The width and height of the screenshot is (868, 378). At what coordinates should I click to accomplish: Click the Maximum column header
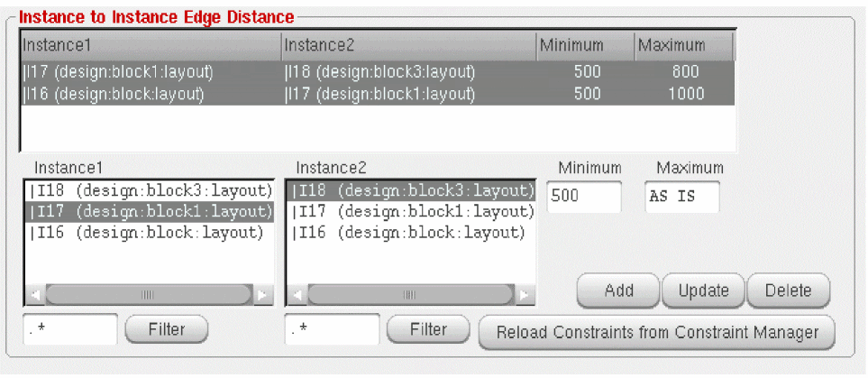tap(683, 46)
